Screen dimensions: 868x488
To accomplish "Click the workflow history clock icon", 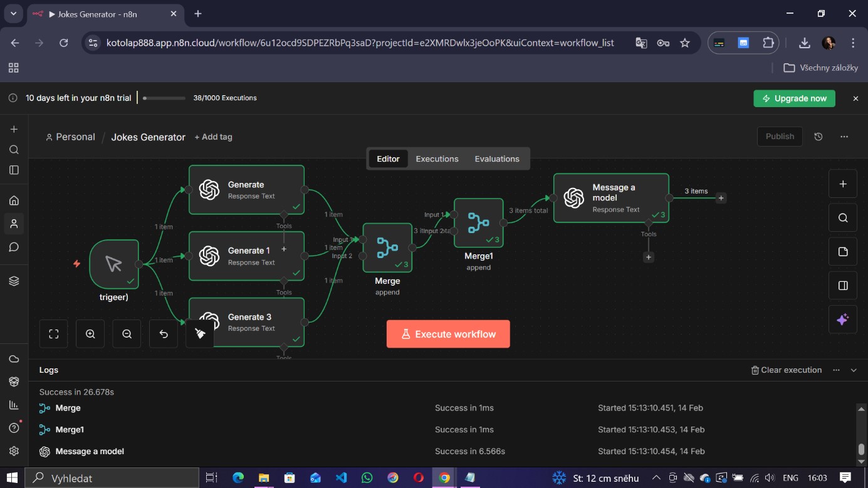I will [x=818, y=137].
